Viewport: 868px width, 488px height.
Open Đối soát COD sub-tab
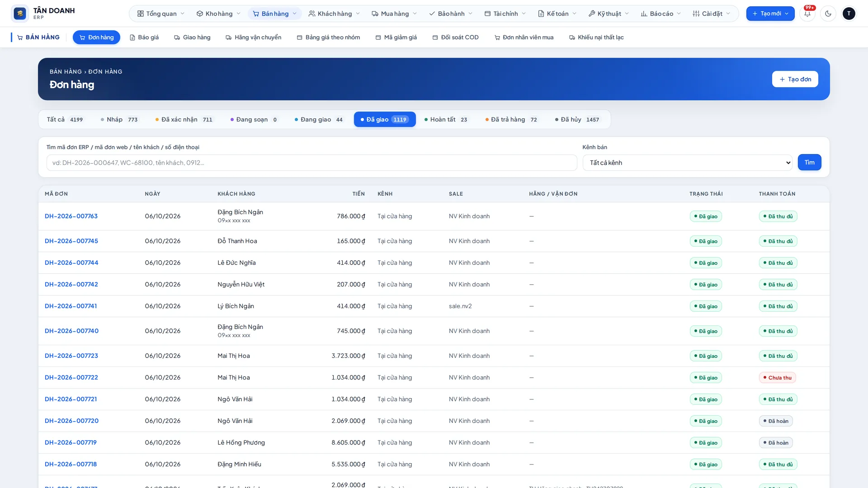456,37
